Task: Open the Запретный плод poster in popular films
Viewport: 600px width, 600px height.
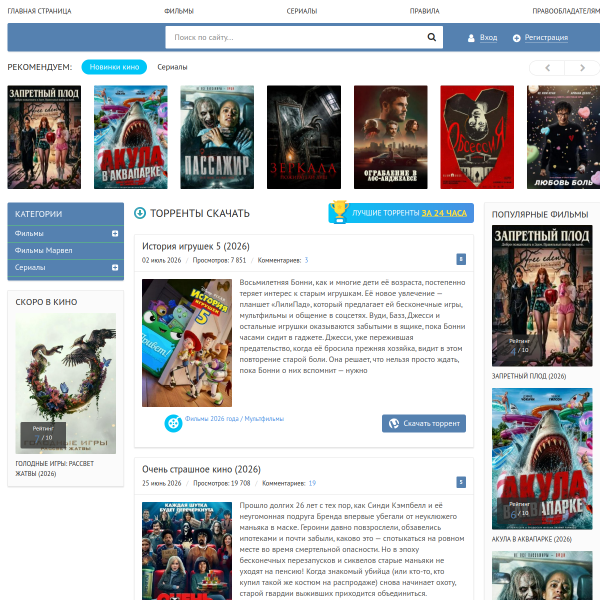Action: [542, 295]
